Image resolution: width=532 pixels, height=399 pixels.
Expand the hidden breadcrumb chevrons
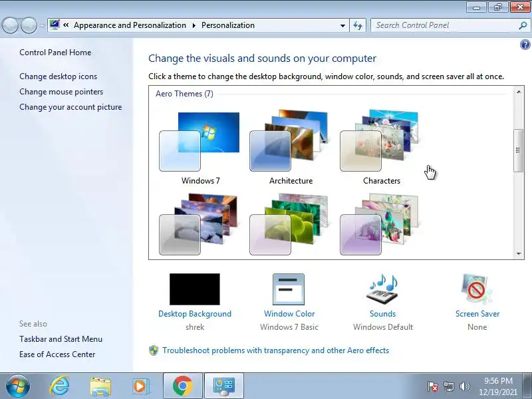[66, 25]
